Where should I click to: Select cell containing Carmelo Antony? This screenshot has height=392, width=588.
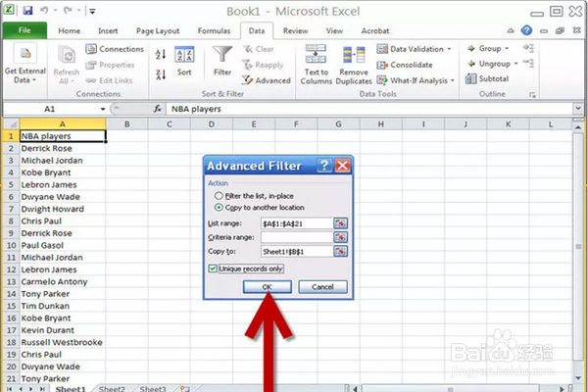coord(63,281)
